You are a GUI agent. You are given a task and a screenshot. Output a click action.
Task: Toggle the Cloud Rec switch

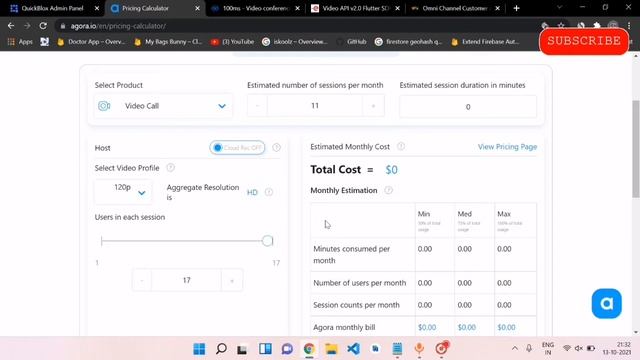[237, 147]
